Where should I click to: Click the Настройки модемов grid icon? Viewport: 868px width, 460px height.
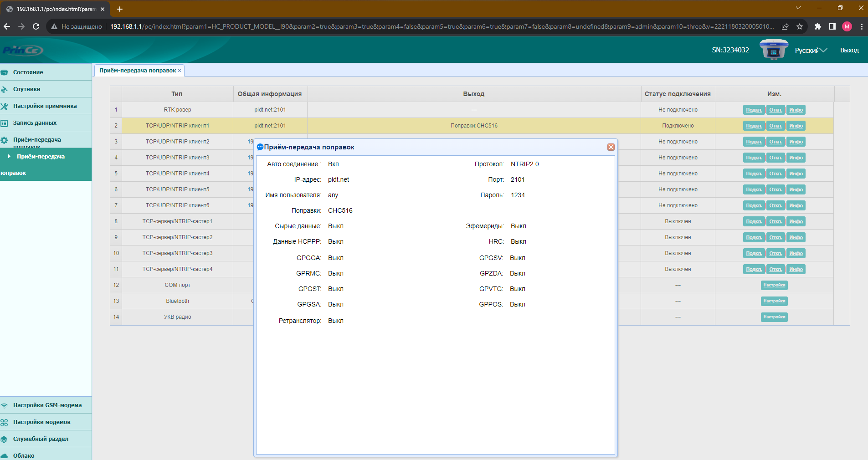click(x=4, y=422)
